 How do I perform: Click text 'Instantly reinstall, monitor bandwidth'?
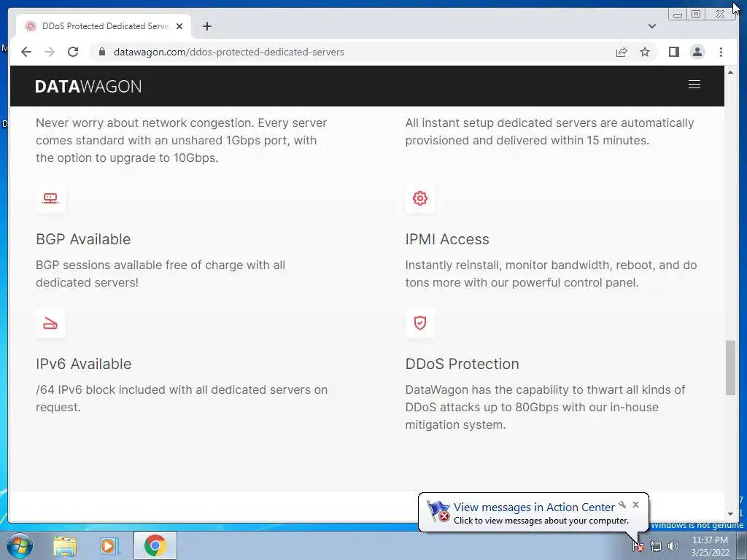coord(508,265)
